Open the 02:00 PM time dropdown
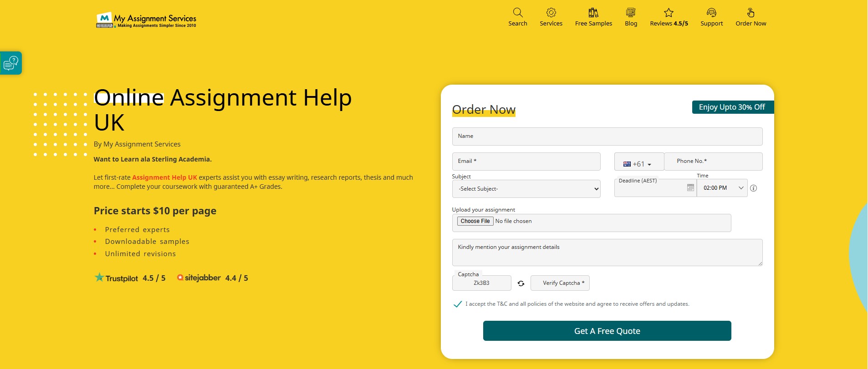 coord(722,188)
